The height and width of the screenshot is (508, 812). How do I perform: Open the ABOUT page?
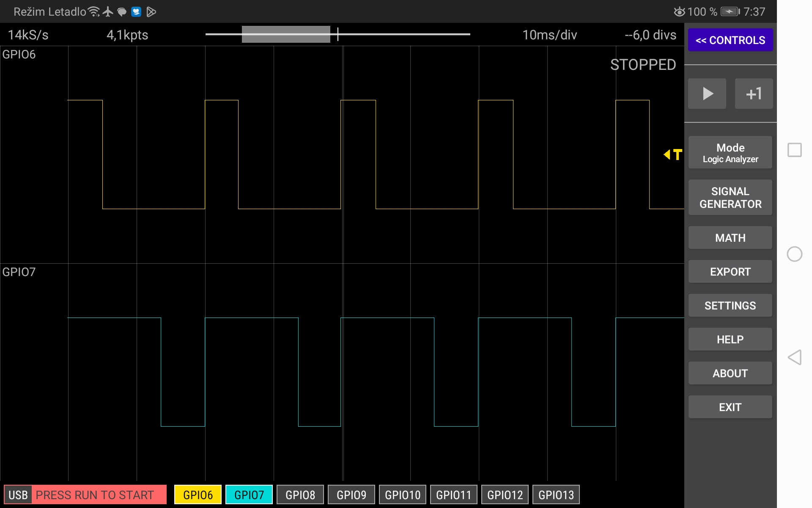[x=730, y=373]
